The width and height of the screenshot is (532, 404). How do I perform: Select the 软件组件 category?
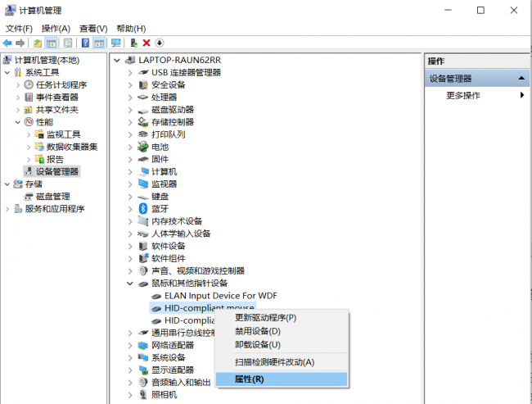(x=169, y=258)
